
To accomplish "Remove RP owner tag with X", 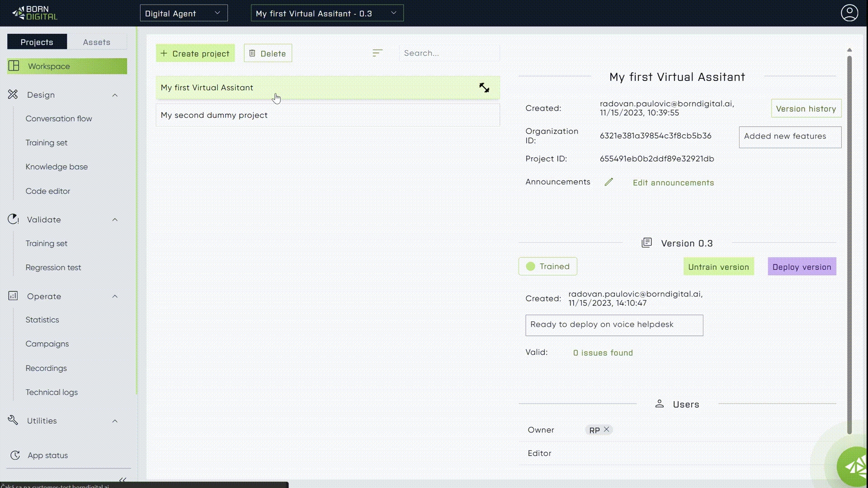I will tap(606, 429).
